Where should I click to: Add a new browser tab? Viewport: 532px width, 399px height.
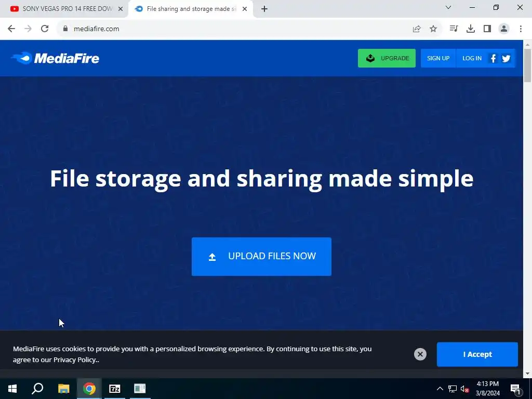click(264, 9)
